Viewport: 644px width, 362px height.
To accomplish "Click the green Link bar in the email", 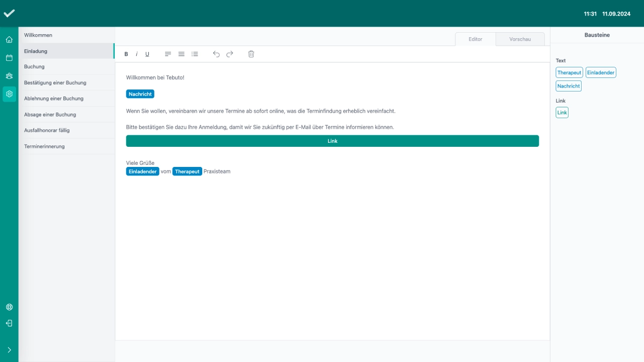I will click(332, 141).
